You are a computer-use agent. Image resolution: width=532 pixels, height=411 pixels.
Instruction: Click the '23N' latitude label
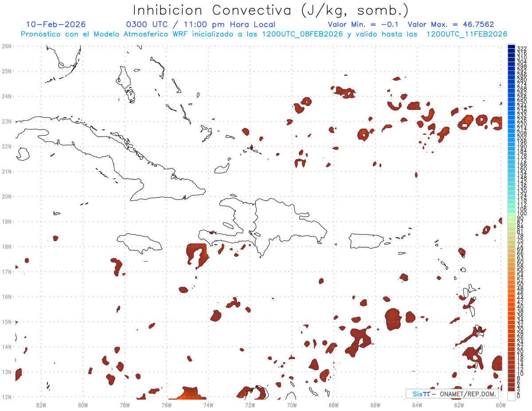click(6, 121)
